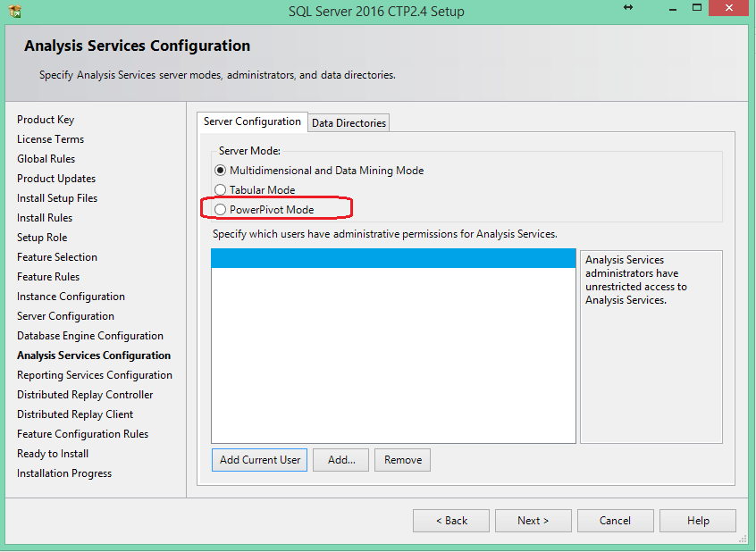Click 'Database Engine Configuration' in sidebar

click(x=90, y=336)
